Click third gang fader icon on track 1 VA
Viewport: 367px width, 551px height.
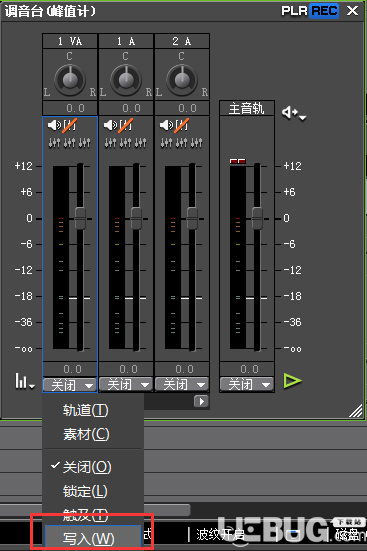tap(84, 143)
